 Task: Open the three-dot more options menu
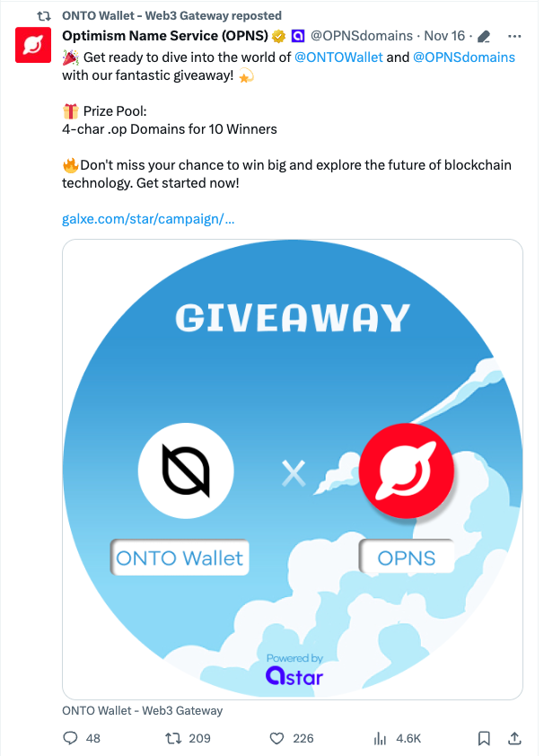[x=514, y=36]
